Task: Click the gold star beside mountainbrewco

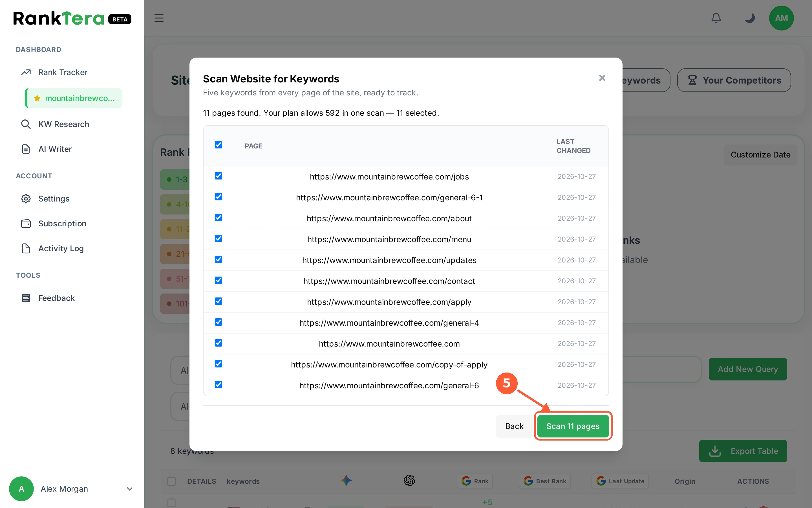Action: point(37,98)
